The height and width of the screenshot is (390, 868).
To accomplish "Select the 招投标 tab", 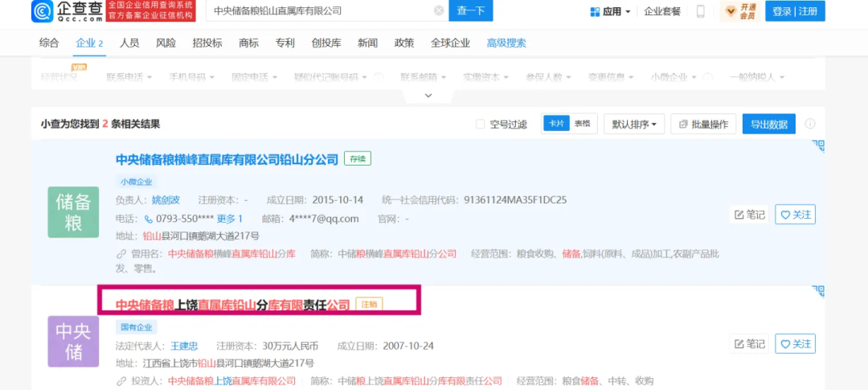I will (207, 43).
